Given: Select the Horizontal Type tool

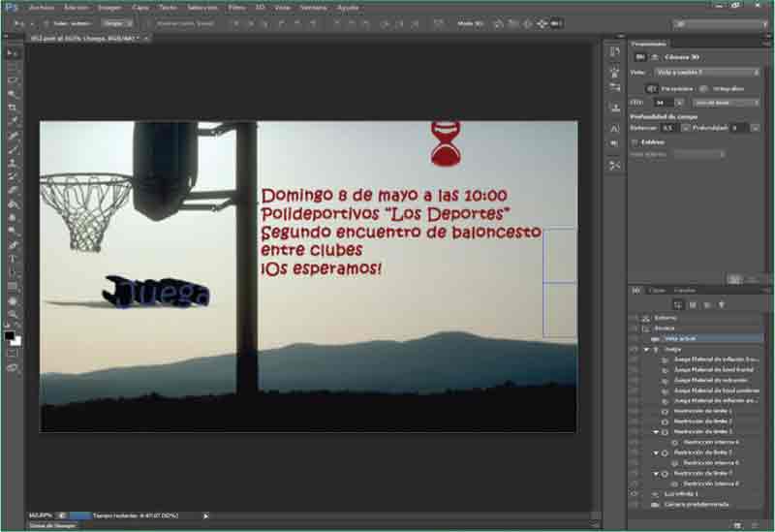Looking at the screenshot, I should [x=13, y=259].
